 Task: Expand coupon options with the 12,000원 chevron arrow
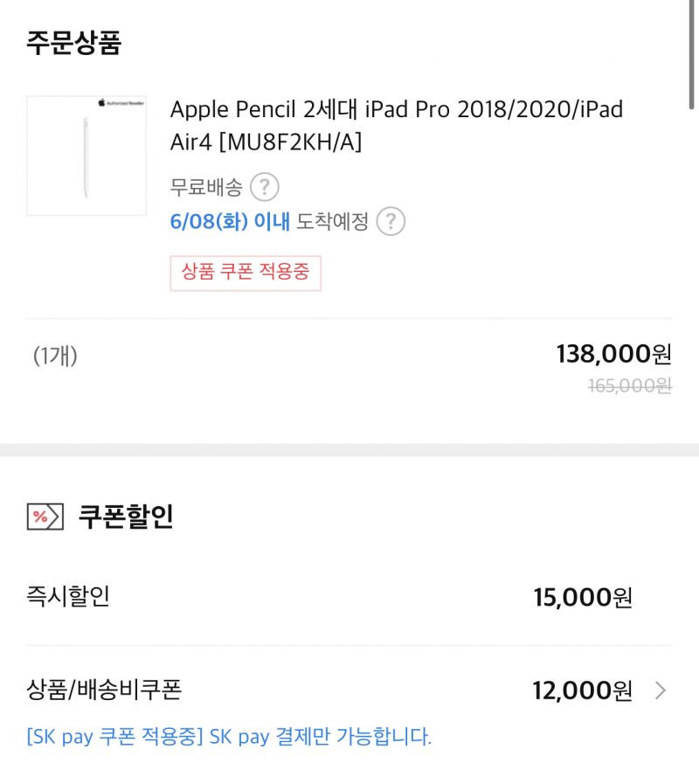tap(661, 690)
